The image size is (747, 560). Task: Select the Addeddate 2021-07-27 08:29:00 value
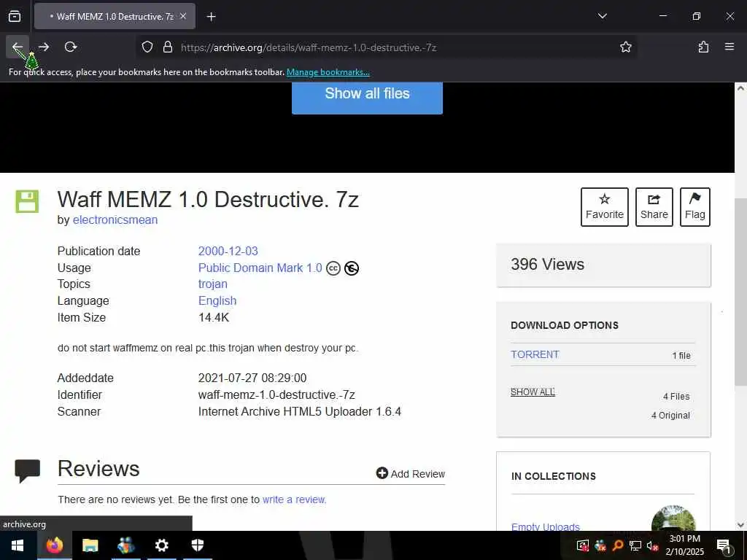252,378
